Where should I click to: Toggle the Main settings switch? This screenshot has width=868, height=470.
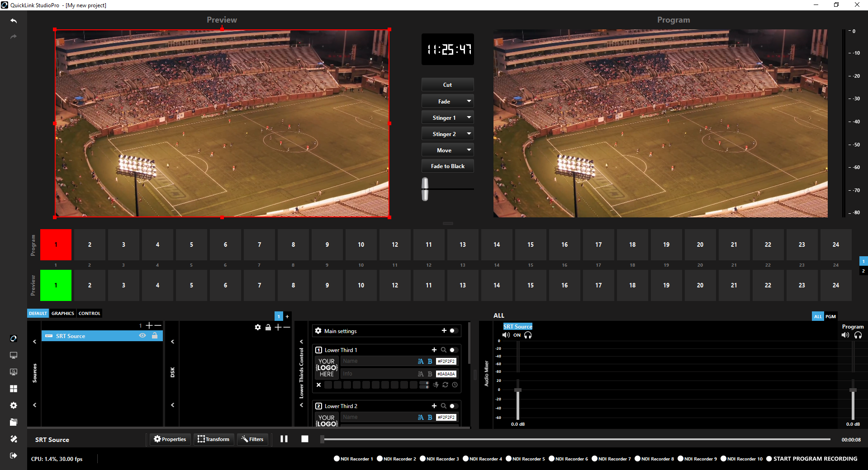click(454, 331)
